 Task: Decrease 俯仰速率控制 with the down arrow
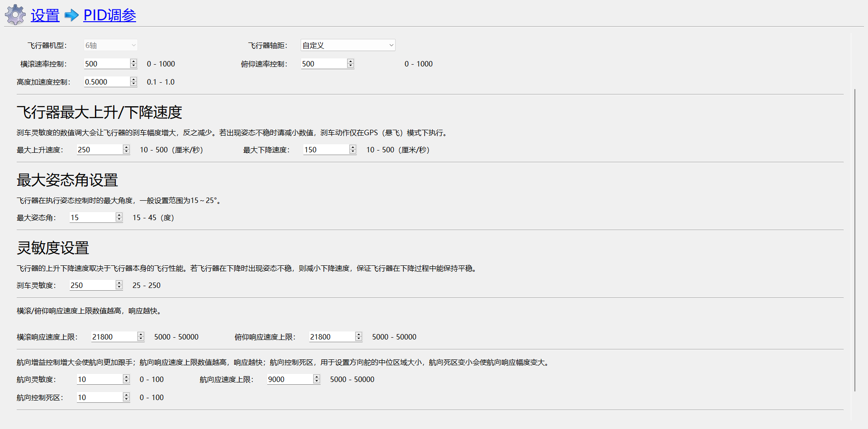tap(350, 66)
